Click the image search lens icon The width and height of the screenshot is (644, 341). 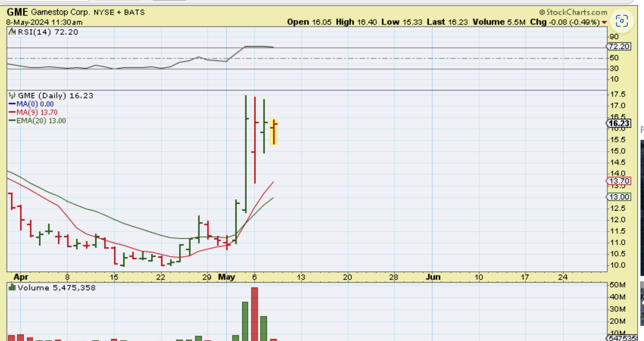pos(622,21)
